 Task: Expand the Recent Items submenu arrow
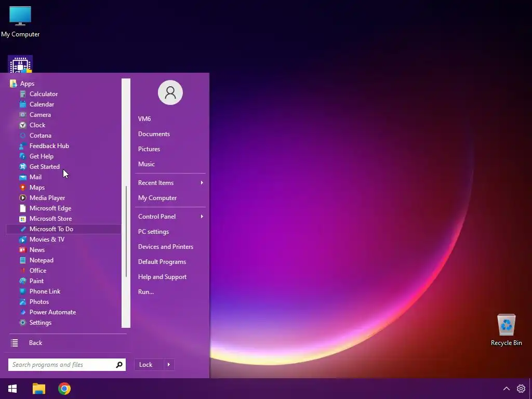(202, 182)
